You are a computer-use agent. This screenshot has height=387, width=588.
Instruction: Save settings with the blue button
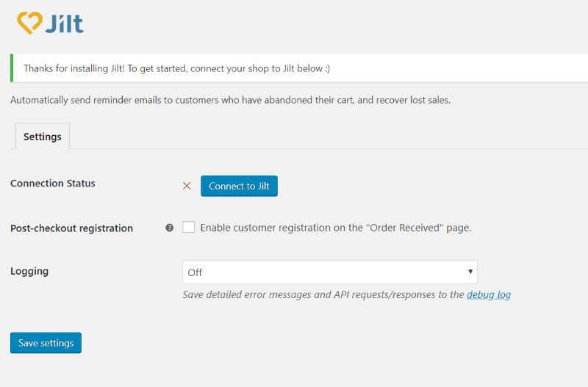coord(46,343)
